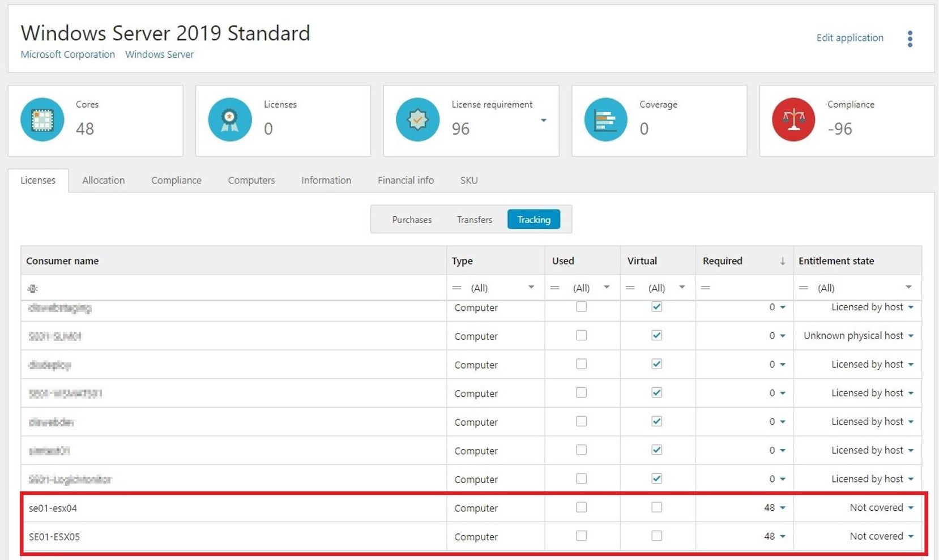Open the Financial info tab
This screenshot has height=560, width=939.
(x=406, y=180)
